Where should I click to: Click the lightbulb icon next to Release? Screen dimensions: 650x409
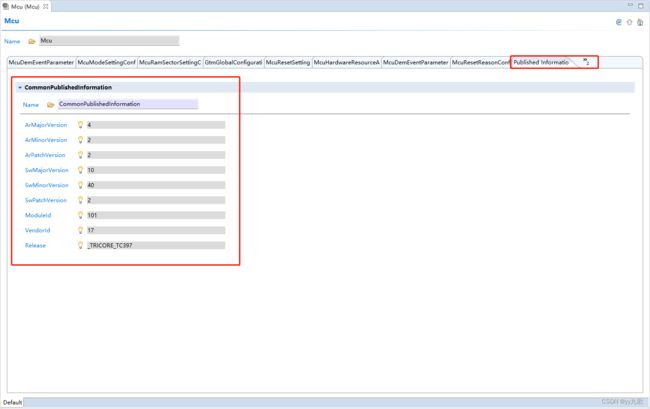pyautogui.click(x=80, y=245)
